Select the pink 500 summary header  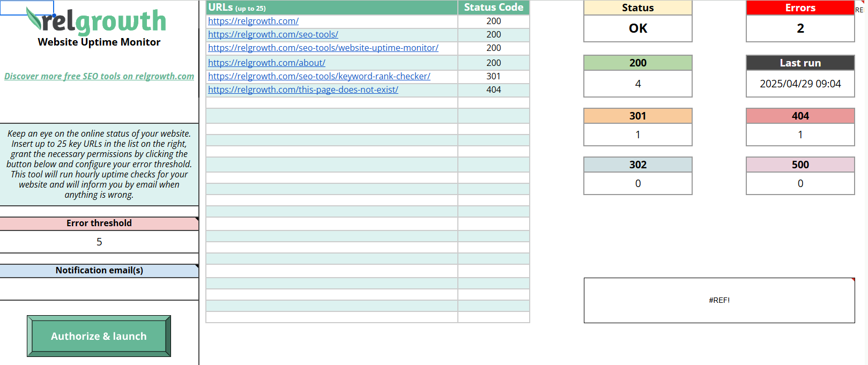pyautogui.click(x=800, y=165)
